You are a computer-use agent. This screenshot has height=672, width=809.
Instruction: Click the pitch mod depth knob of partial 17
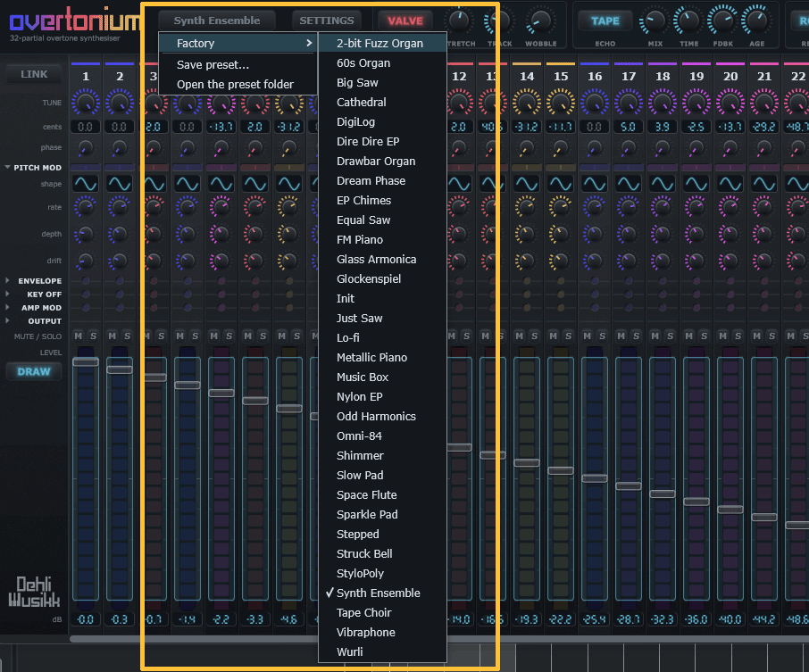[629, 234]
